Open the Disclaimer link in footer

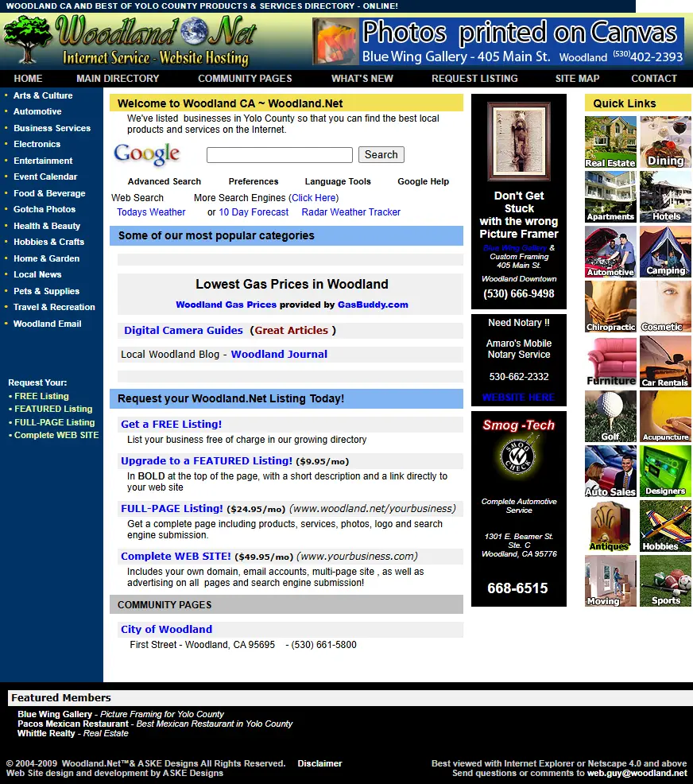[319, 763]
